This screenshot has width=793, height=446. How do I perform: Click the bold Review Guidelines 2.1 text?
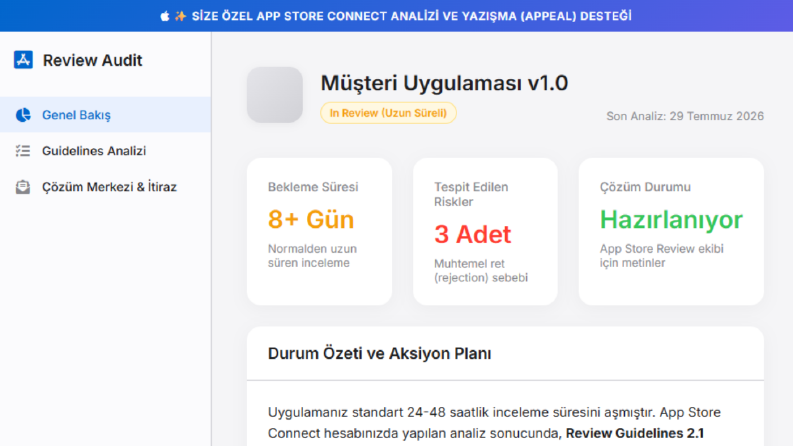tap(635, 433)
